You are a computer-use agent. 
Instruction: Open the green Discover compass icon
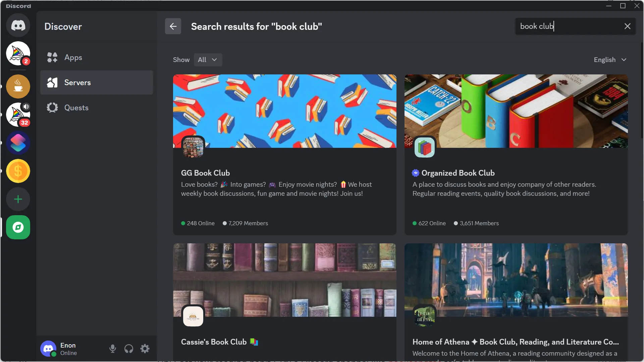[18, 227]
